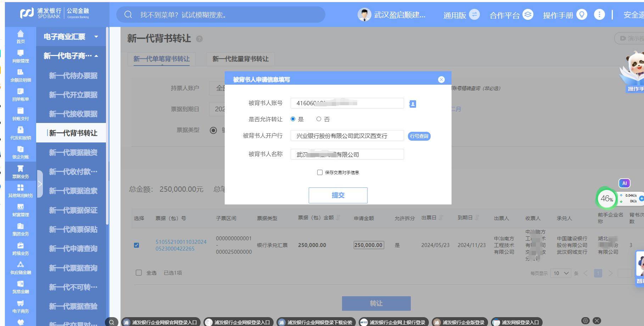Switch to 新一代批量背书转让 tab
Image resolution: width=644 pixels, height=326 pixels.
point(240,59)
